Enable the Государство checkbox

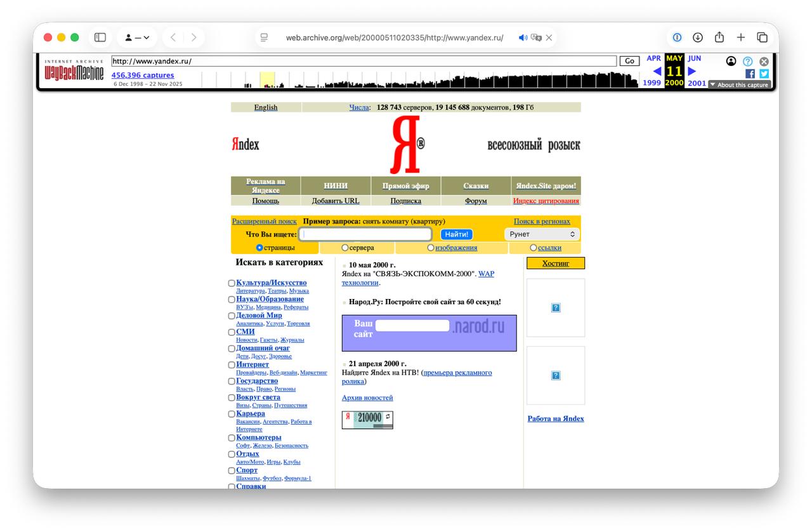[x=232, y=382]
